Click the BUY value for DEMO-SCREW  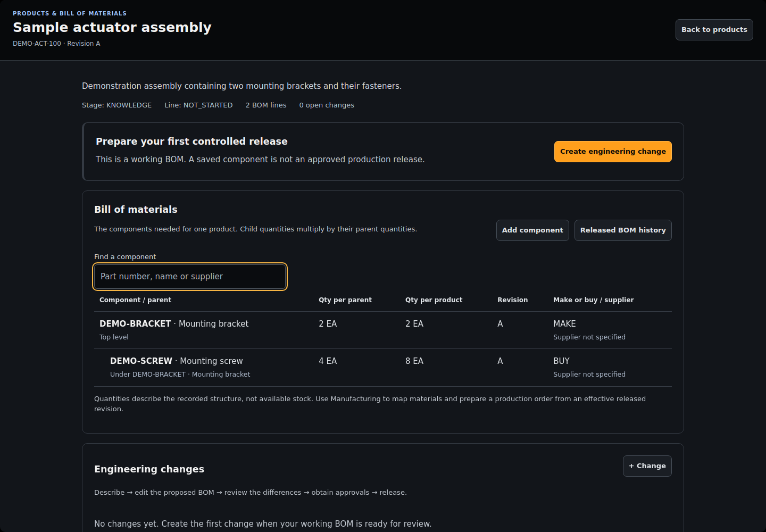coord(561,361)
